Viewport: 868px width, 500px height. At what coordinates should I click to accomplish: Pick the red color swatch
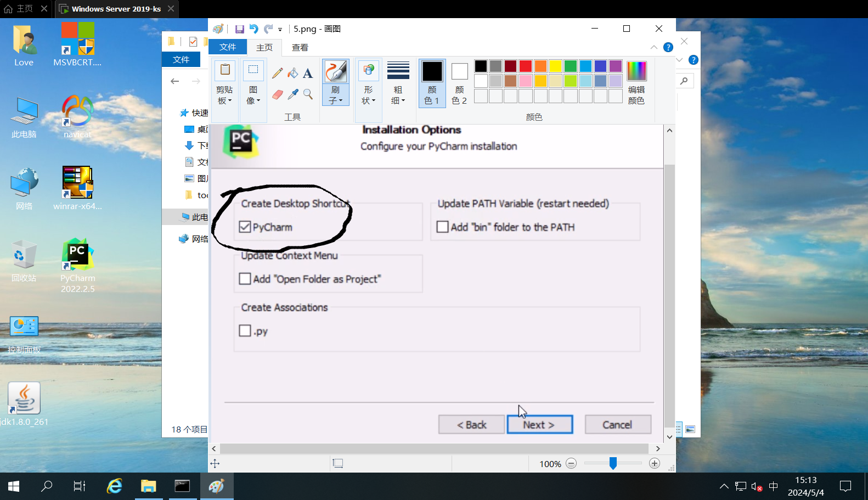[x=526, y=66]
